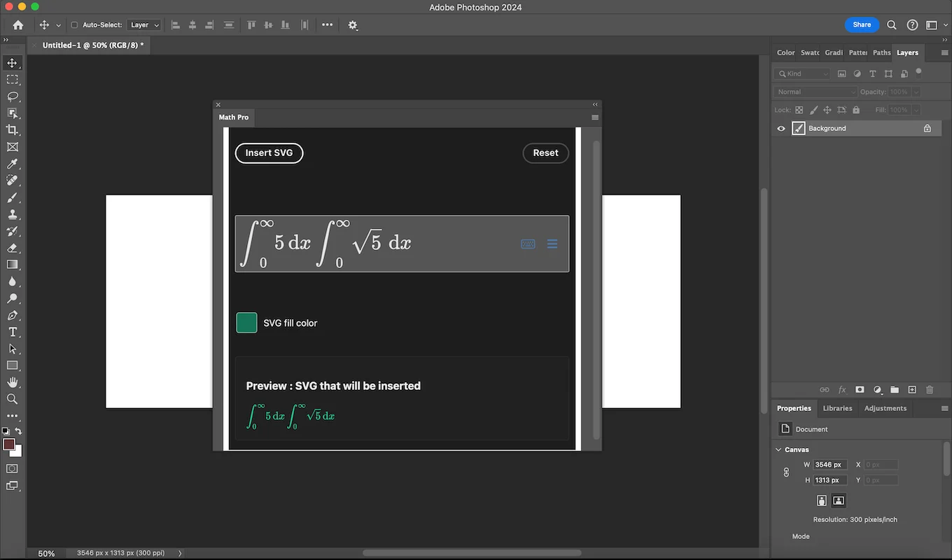The width and height of the screenshot is (952, 560).
Task: Set canvas to landscape orientation
Action: 839,500
